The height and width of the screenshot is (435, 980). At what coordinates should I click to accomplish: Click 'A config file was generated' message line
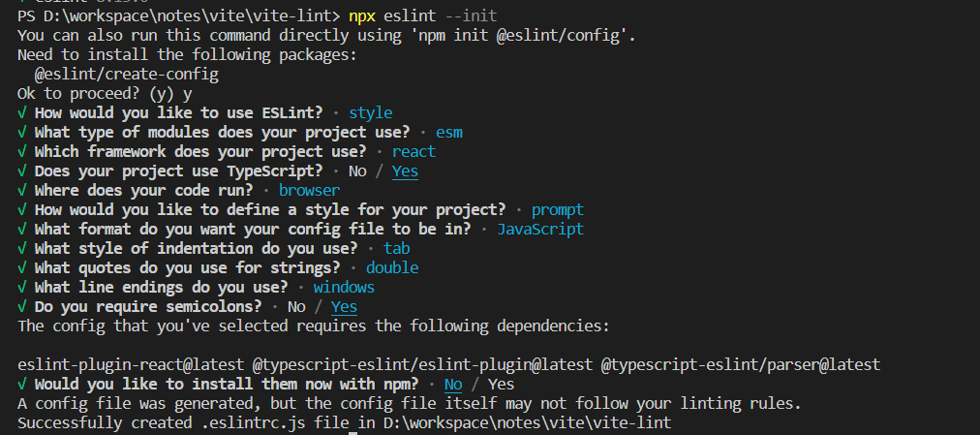click(410, 404)
